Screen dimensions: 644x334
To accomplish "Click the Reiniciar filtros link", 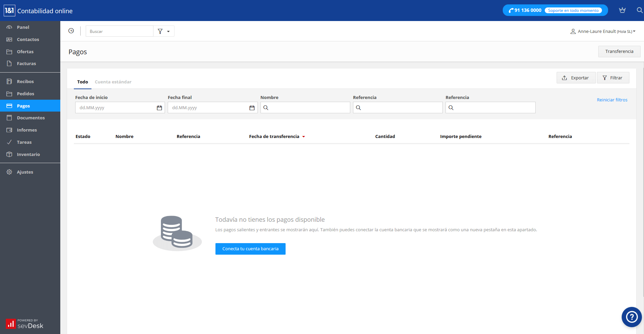I will click(x=612, y=100).
